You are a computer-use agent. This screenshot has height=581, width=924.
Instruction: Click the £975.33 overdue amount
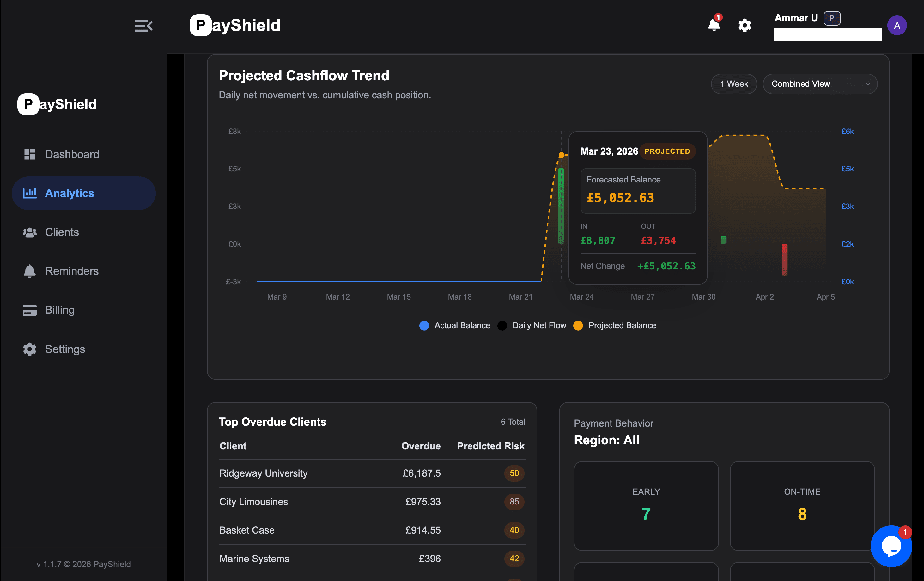point(423,502)
